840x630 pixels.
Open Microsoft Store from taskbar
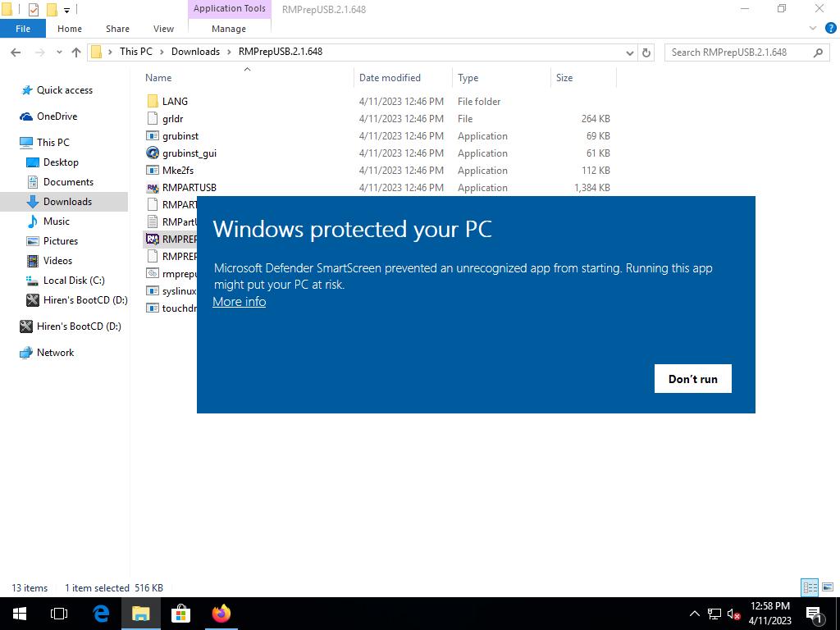(180, 614)
